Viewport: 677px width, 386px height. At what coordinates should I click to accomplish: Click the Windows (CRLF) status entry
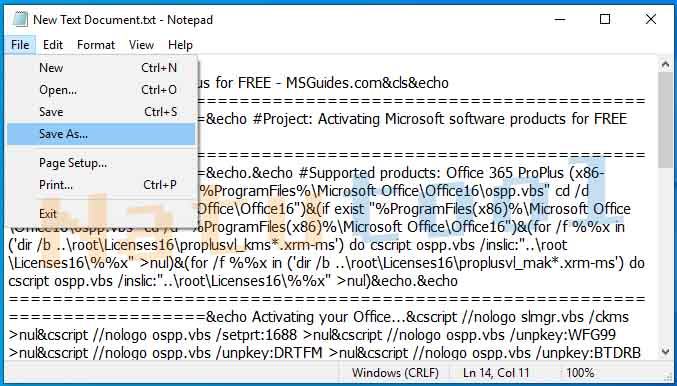[x=395, y=373]
